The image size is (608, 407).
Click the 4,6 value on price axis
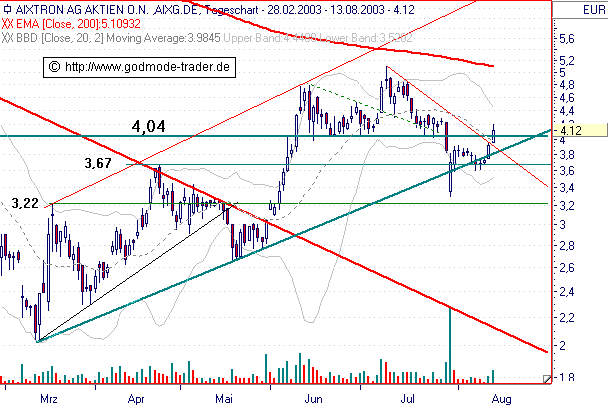point(567,98)
